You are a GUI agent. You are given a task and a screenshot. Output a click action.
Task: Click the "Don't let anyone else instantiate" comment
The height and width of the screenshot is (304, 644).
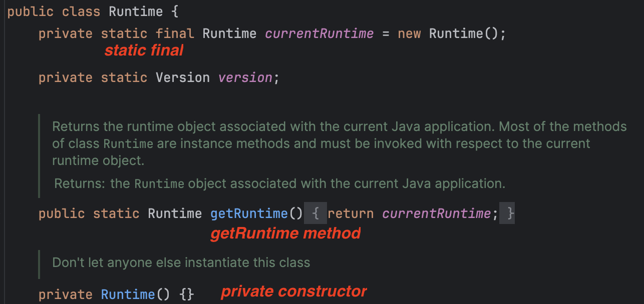pos(181,262)
